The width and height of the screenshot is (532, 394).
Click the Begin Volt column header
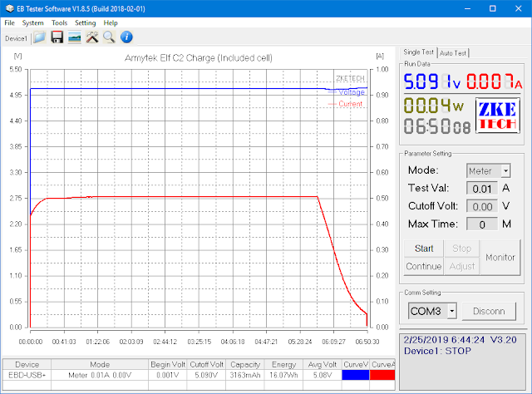tap(168, 364)
